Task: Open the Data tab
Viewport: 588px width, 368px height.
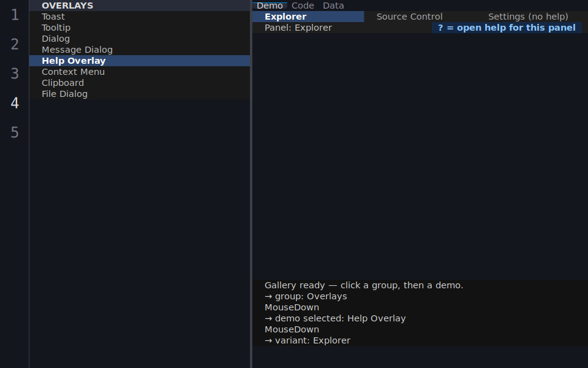Action: (x=333, y=6)
